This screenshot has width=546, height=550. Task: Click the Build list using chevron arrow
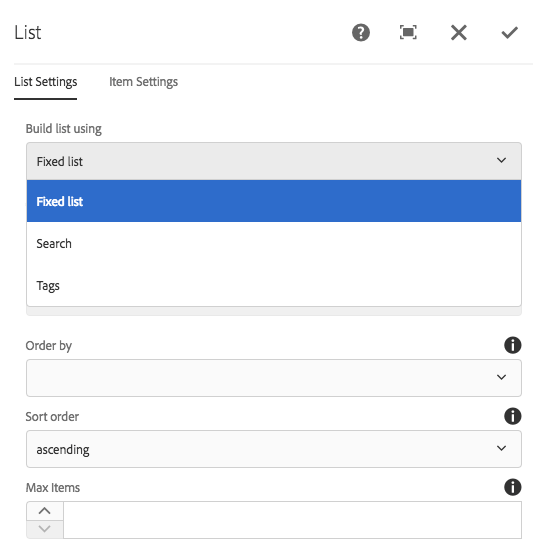click(x=501, y=160)
